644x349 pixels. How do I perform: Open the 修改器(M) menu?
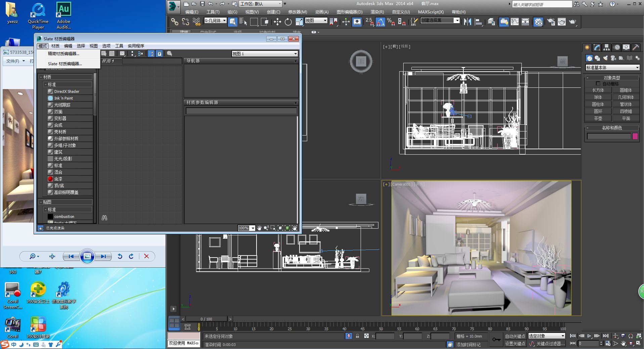[297, 12]
